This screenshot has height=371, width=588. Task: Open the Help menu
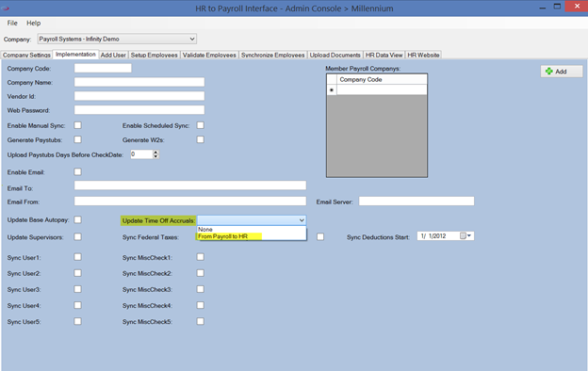(x=33, y=23)
